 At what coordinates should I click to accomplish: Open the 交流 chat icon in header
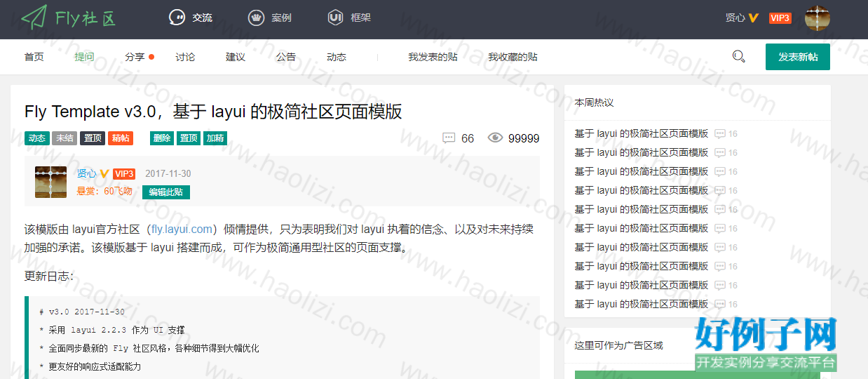click(177, 18)
